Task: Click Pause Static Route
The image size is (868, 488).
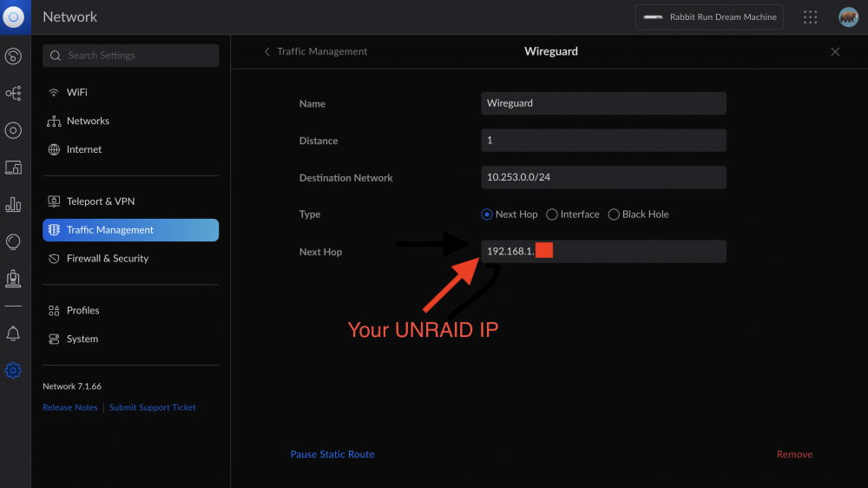Action: 332,454
